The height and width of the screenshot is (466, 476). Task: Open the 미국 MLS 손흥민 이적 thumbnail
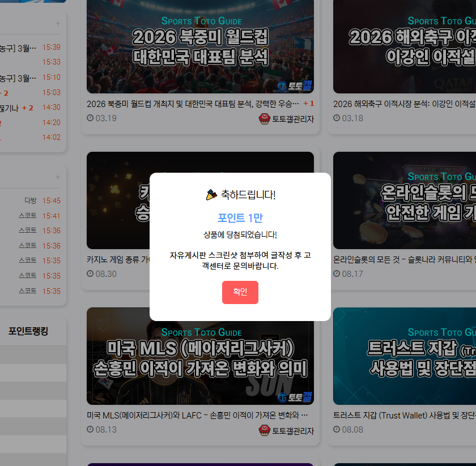tap(200, 356)
